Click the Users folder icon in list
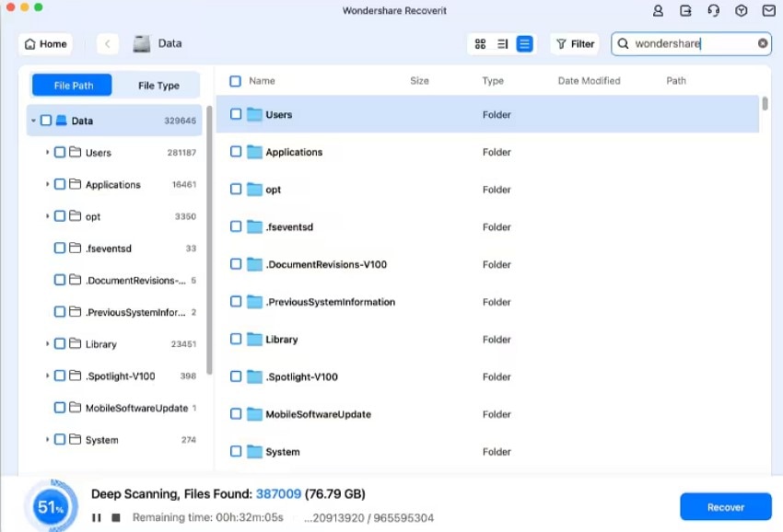783x532 pixels. click(x=254, y=114)
